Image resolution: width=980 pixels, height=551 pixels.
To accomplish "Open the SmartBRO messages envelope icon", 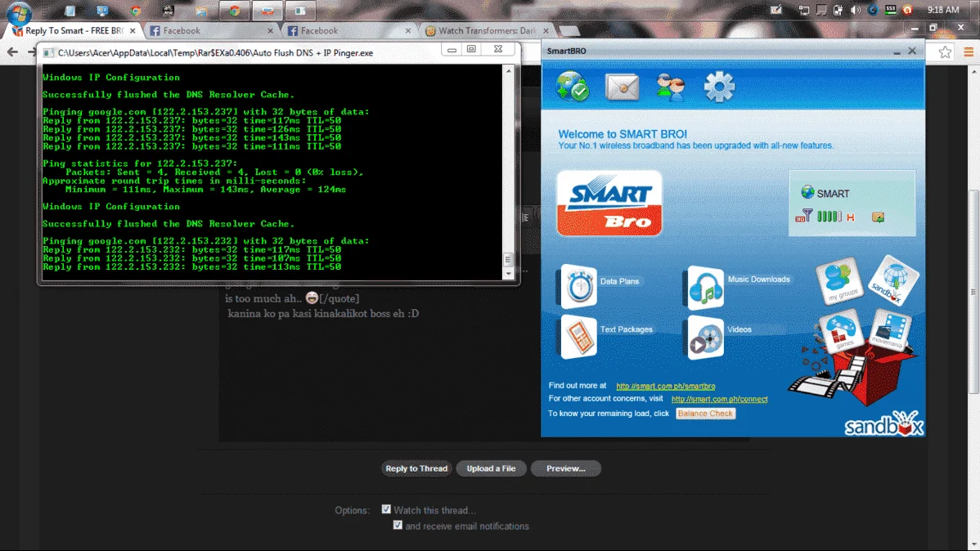I will pyautogui.click(x=622, y=87).
